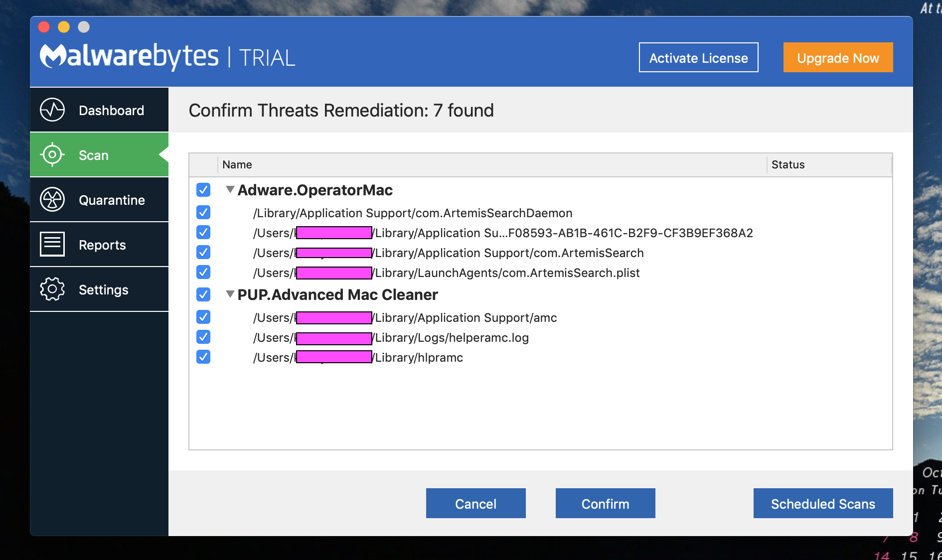This screenshot has width=942, height=560.
Task: Toggle checkbox for Library/hlpramc entry
Action: coord(203,357)
